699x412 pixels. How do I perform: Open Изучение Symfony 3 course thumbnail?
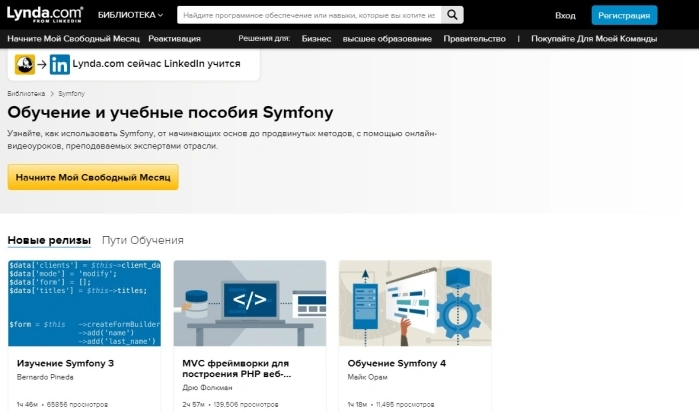click(x=84, y=303)
